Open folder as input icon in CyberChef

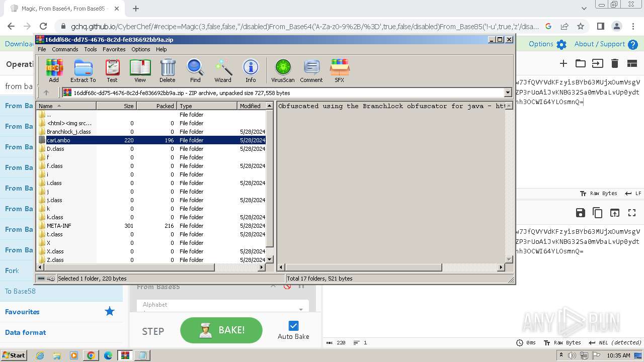(581, 63)
